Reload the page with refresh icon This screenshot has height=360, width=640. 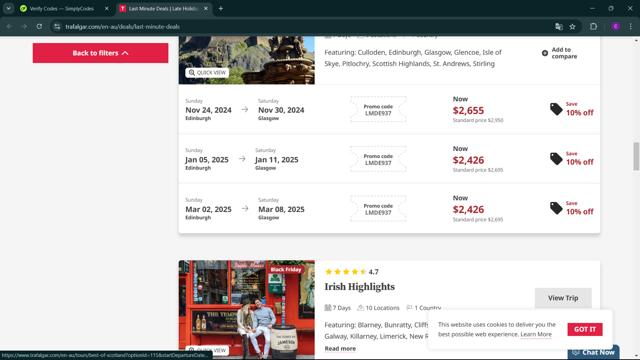coord(39,27)
